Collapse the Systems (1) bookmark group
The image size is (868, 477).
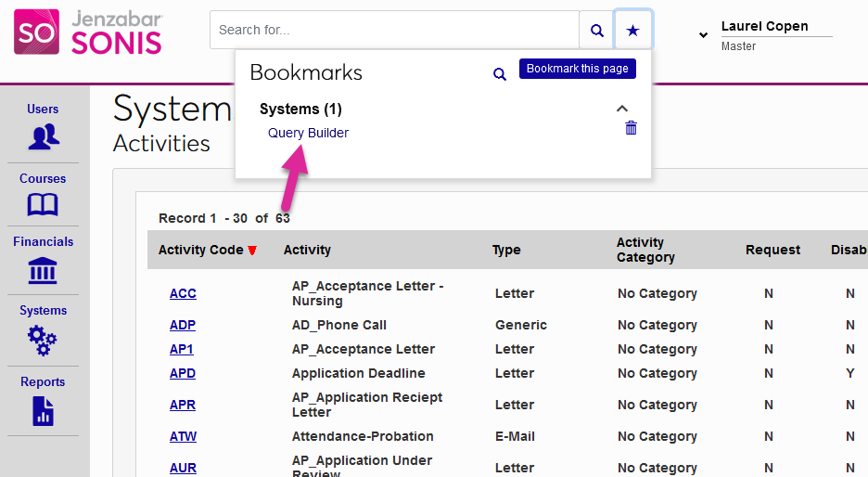621,109
